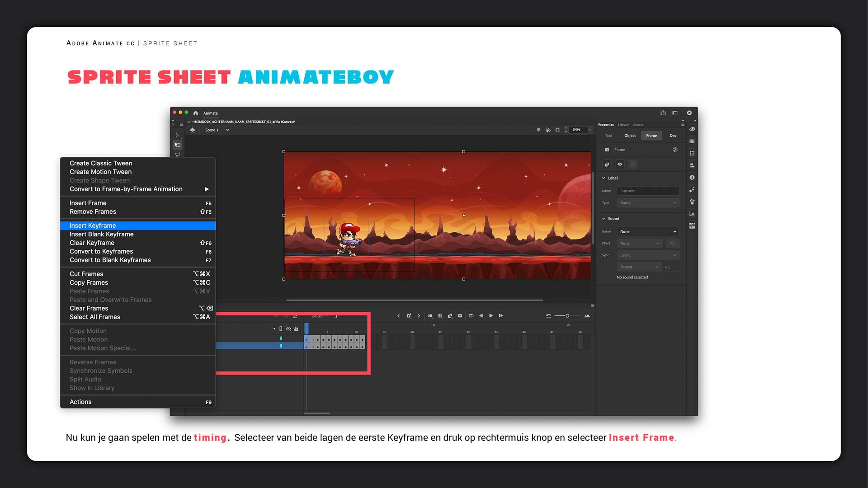The image size is (868, 488).
Task: Collapse the Label section
Action: [x=604, y=178]
